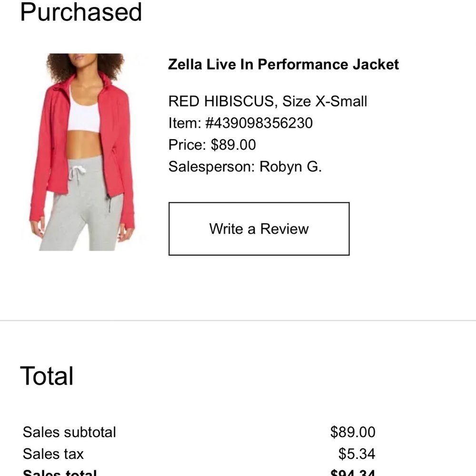Click the Price $89.00 line
Viewport: 476px width, 476px height.
pyautogui.click(x=212, y=145)
